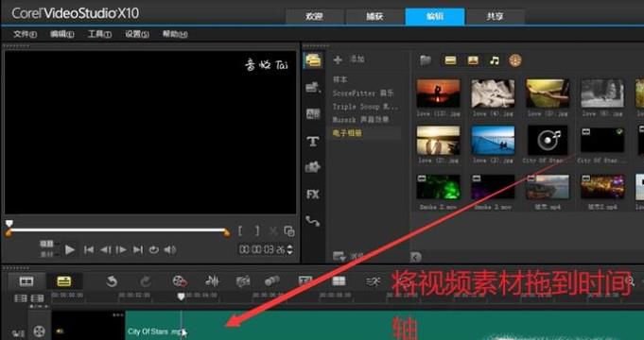The height and width of the screenshot is (340, 644).
Task: Click the timecode stepper arrows
Action: coord(290,249)
